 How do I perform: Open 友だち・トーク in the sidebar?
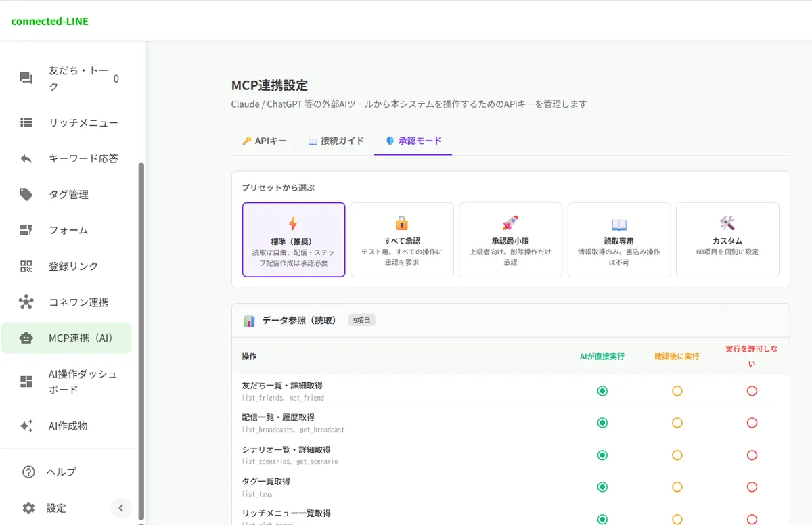coord(66,78)
